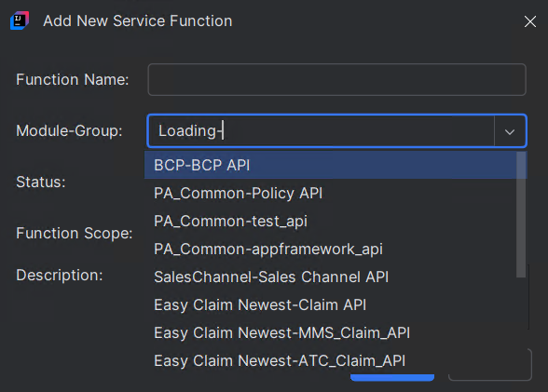
Task: Pick PA_Common-appframework_api option
Action: point(330,249)
